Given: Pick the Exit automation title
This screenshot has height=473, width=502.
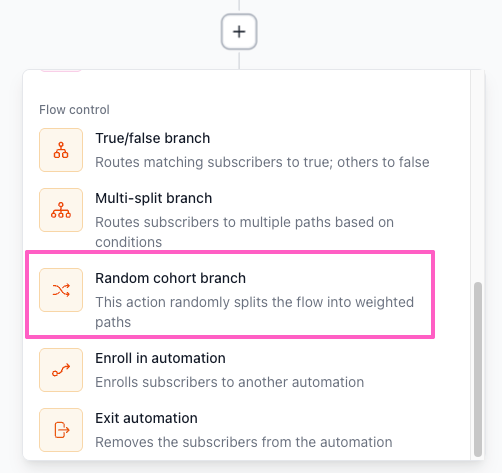Looking at the screenshot, I should [146, 418].
